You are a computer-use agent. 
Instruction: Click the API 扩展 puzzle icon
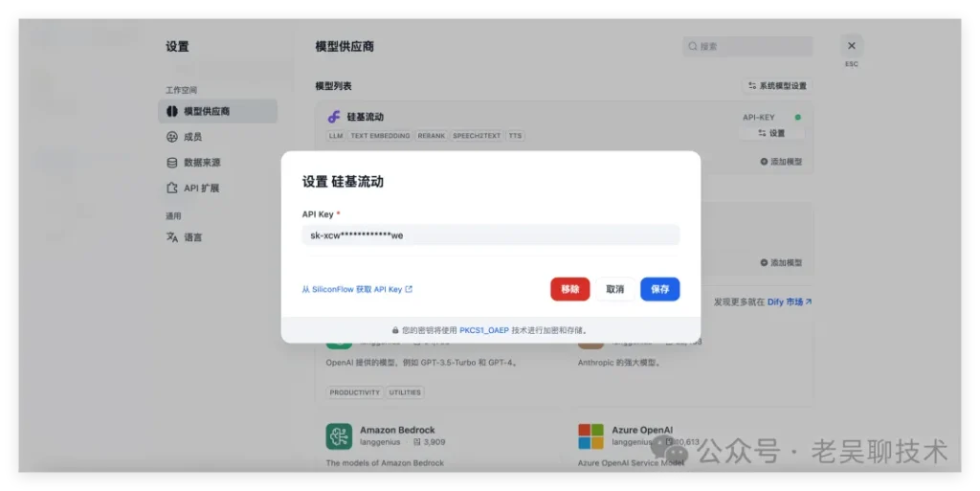(x=172, y=189)
